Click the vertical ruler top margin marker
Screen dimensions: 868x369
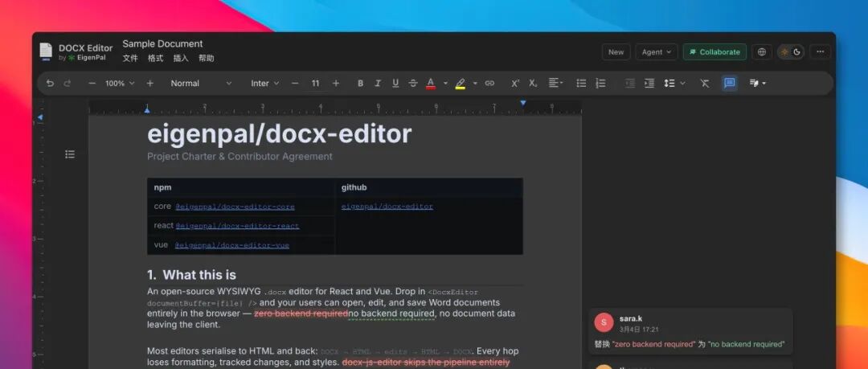click(40, 117)
